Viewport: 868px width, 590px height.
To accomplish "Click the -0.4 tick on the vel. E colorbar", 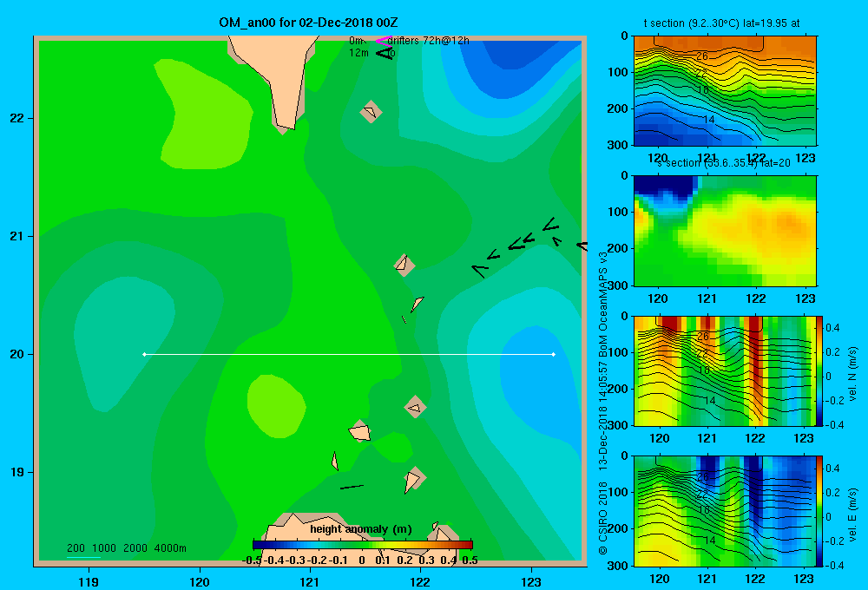I will tap(833, 565).
